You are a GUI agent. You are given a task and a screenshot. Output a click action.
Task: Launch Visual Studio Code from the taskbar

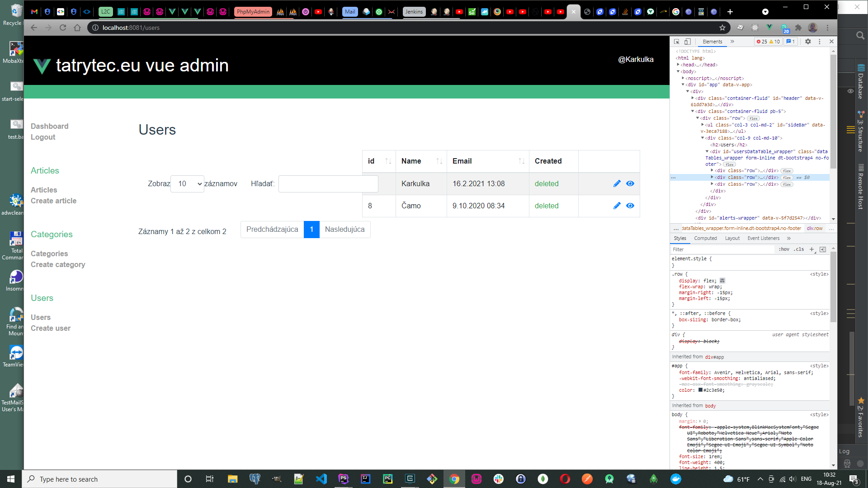coord(321,479)
